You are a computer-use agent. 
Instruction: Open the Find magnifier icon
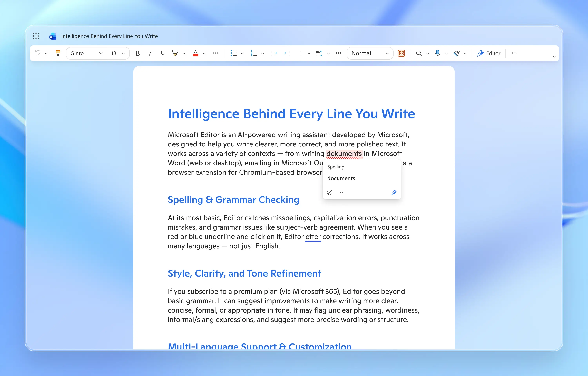[419, 53]
